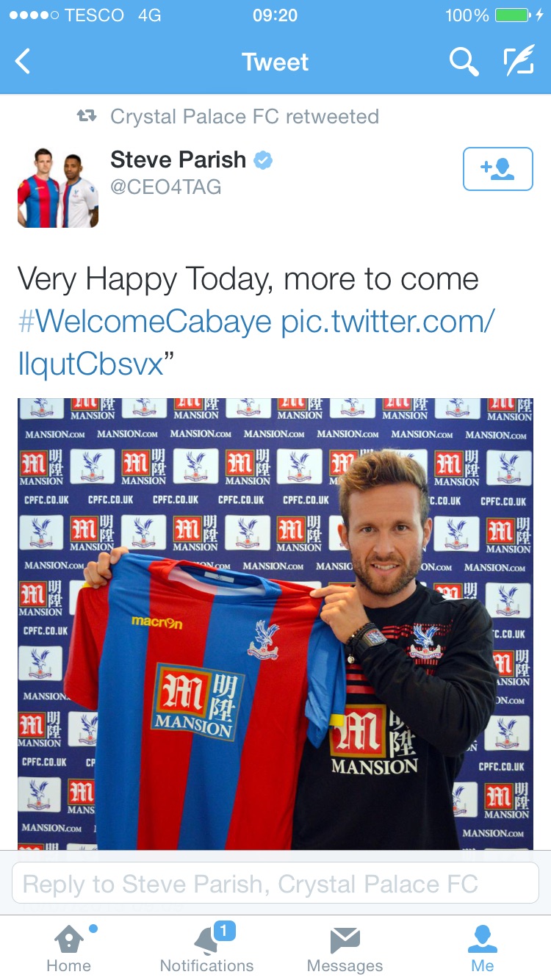
Task: Tap the retweet icon beside Crystal Palace FC
Action: [87, 116]
